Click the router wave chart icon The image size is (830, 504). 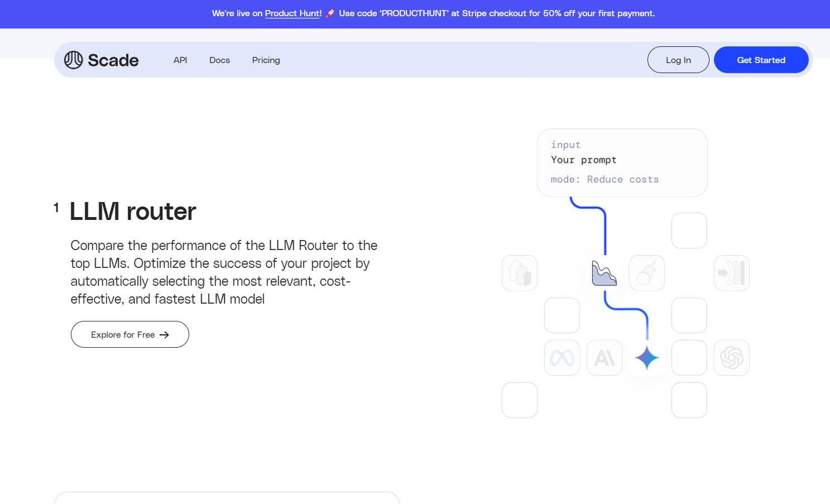click(x=604, y=273)
